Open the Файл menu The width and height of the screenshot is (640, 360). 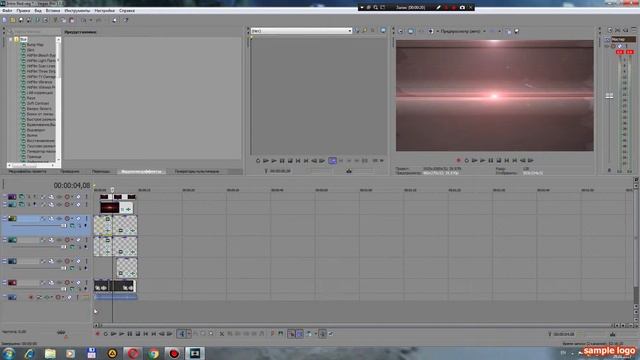7,11
